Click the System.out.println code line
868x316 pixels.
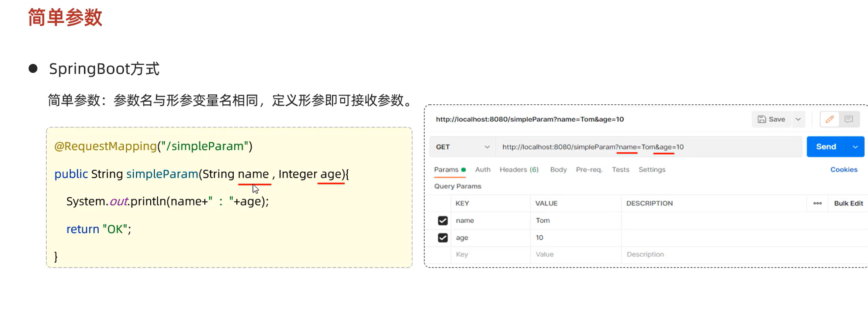pos(167,201)
